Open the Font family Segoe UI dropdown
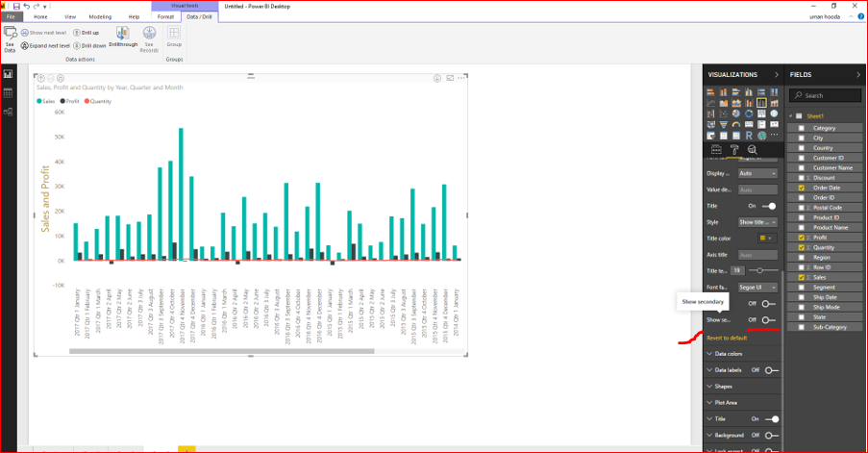The width and height of the screenshot is (868, 453). point(757,288)
